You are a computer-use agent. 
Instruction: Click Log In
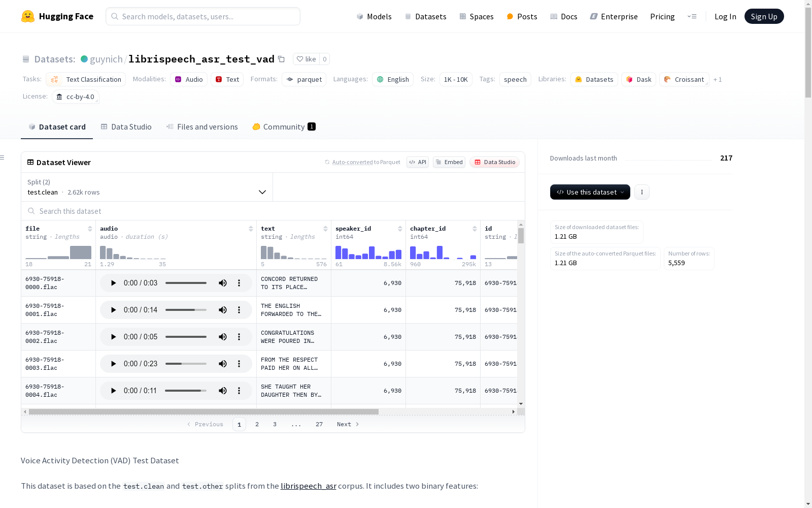pyautogui.click(x=725, y=16)
